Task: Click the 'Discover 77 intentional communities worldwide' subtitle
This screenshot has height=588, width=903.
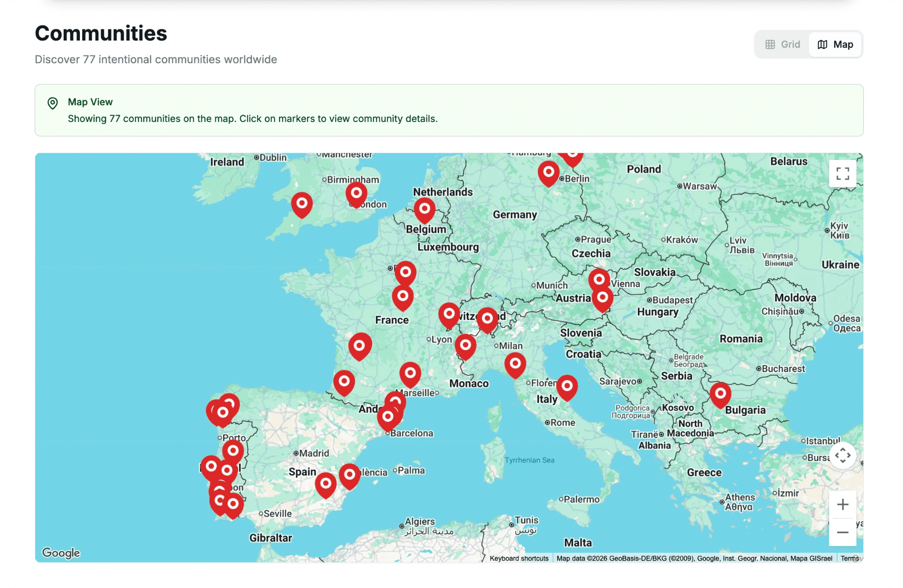Action: click(156, 60)
